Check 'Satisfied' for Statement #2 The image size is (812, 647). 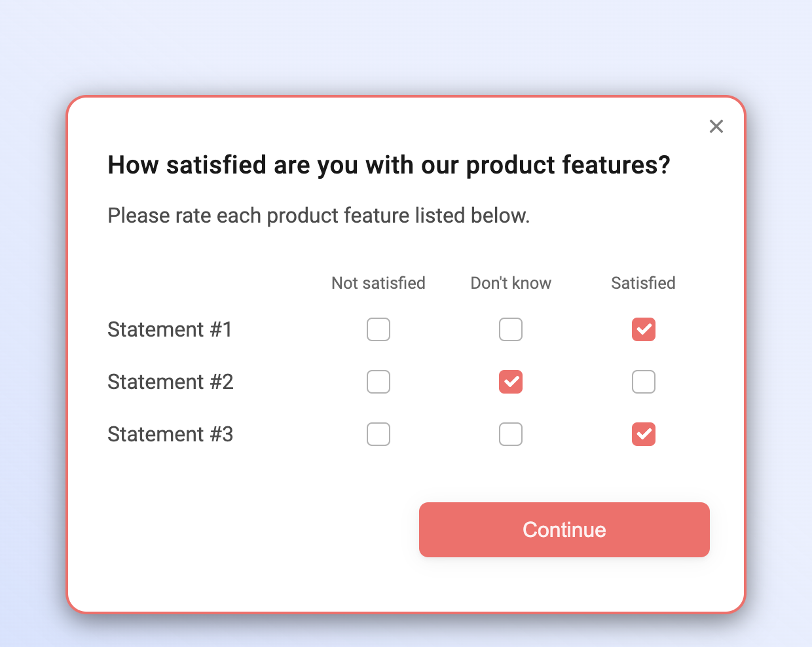(643, 382)
